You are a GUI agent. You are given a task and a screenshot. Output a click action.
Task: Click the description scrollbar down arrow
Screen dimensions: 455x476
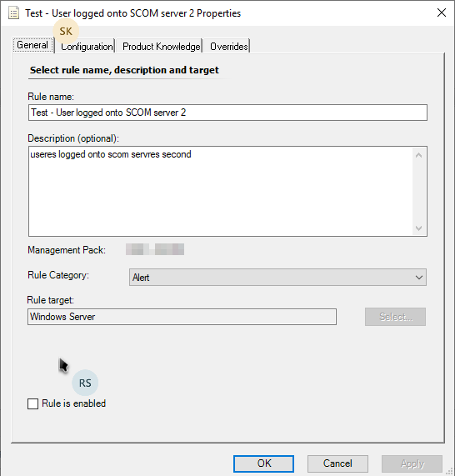pyautogui.click(x=419, y=228)
